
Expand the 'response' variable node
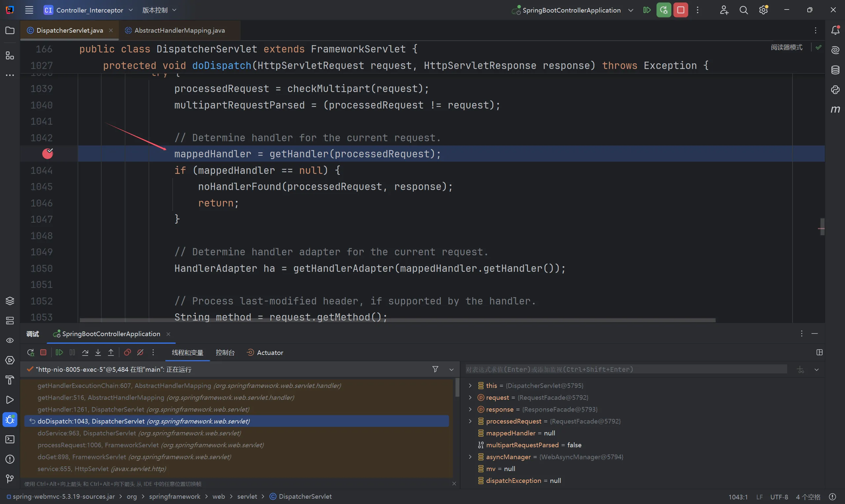pyautogui.click(x=470, y=409)
